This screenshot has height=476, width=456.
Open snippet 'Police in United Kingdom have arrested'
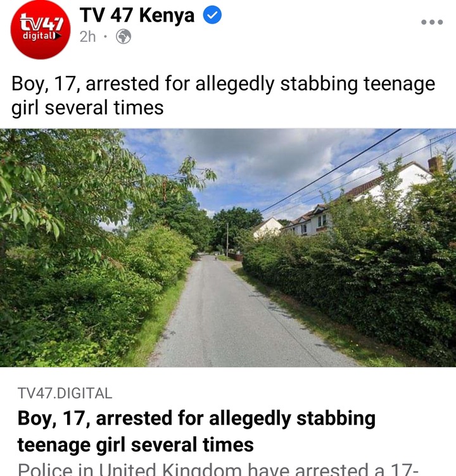[x=218, y=469]
